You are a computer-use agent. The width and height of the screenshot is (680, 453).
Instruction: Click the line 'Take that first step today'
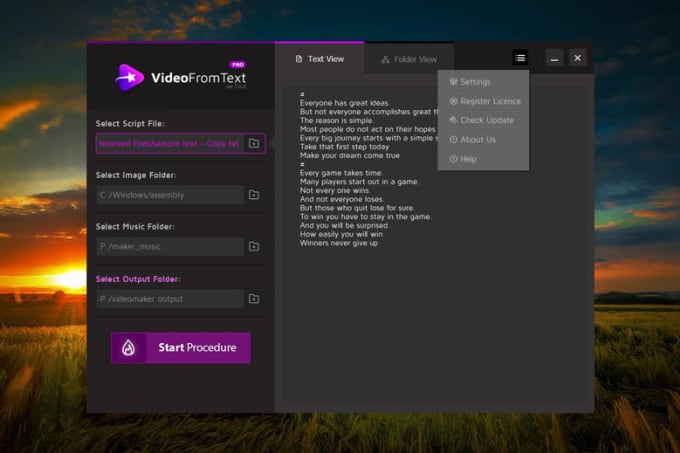[344, 147]
